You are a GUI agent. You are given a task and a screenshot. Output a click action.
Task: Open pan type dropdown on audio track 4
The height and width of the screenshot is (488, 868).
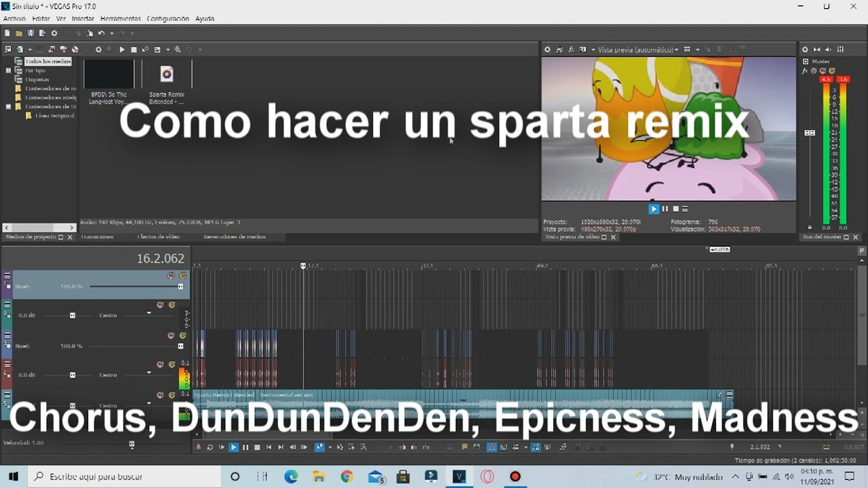tap(149, 373)
